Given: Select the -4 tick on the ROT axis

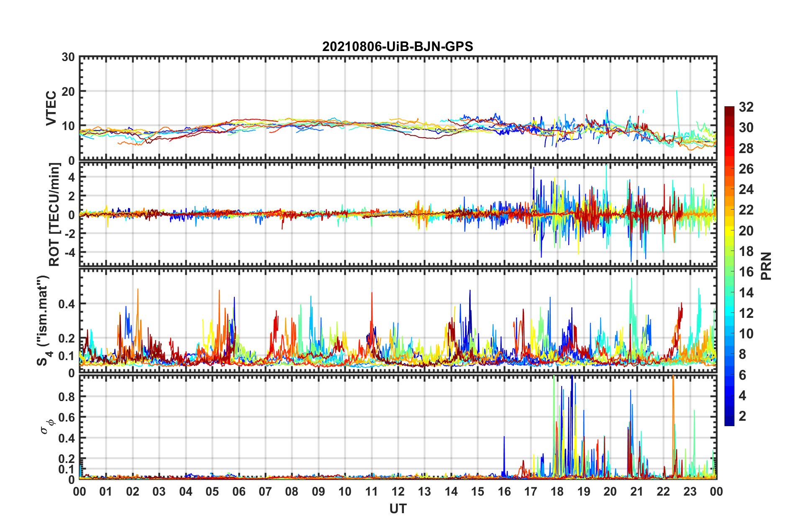Looking at the screenshot, I should coord(70,252).
